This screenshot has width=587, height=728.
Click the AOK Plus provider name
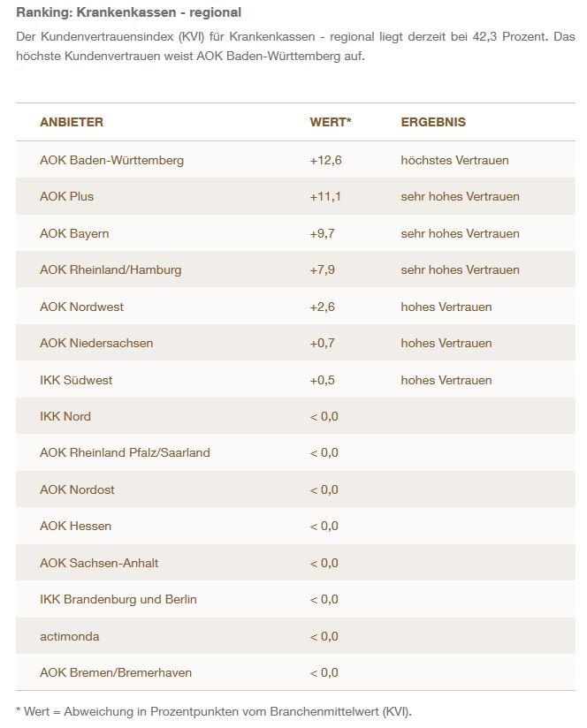tap(66, 196)
